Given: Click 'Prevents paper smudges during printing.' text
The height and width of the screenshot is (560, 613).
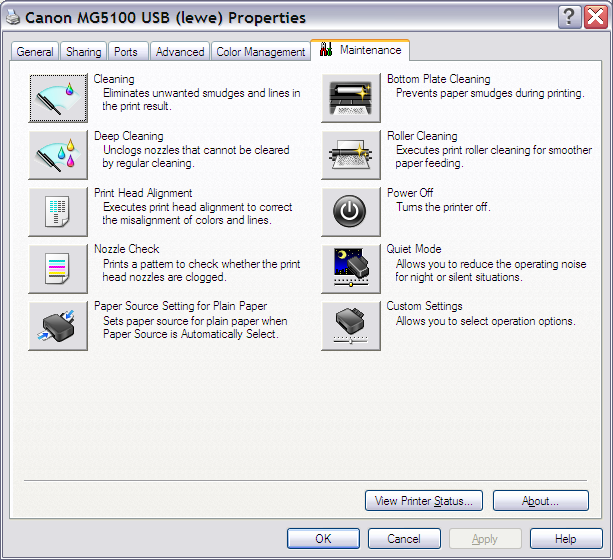Looking at the screenshot, I should point(490,93).
